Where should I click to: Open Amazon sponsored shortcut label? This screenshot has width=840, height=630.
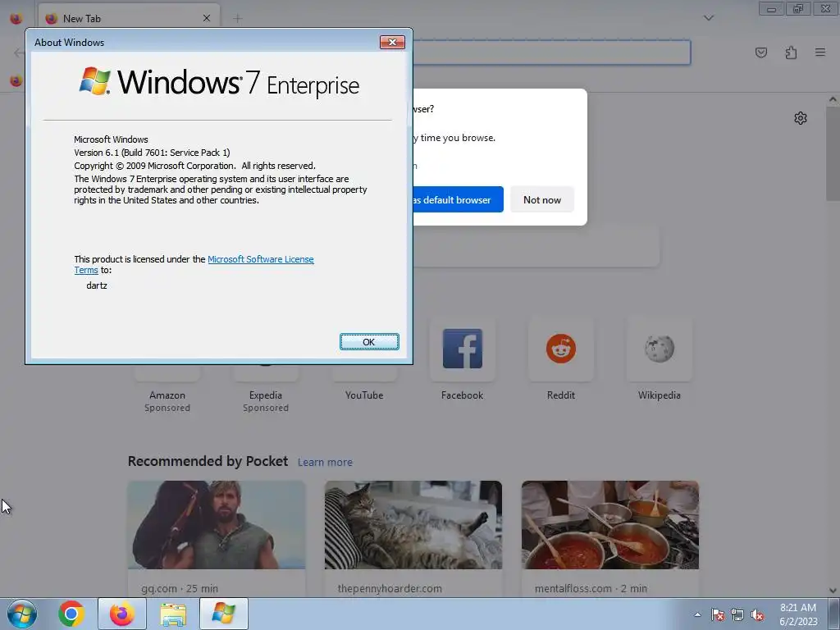[x=167, y=395]
